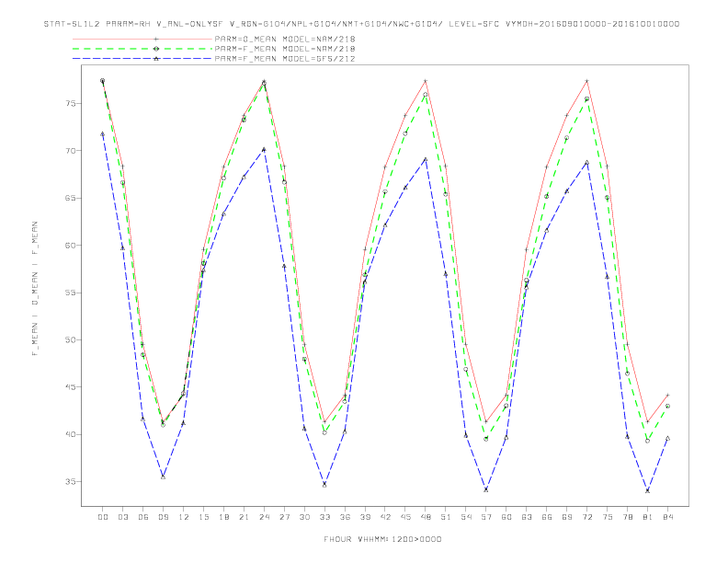Click the red solid legend line sample
Image resolution: width=728 pixels, height=563 pixels.
142,39
